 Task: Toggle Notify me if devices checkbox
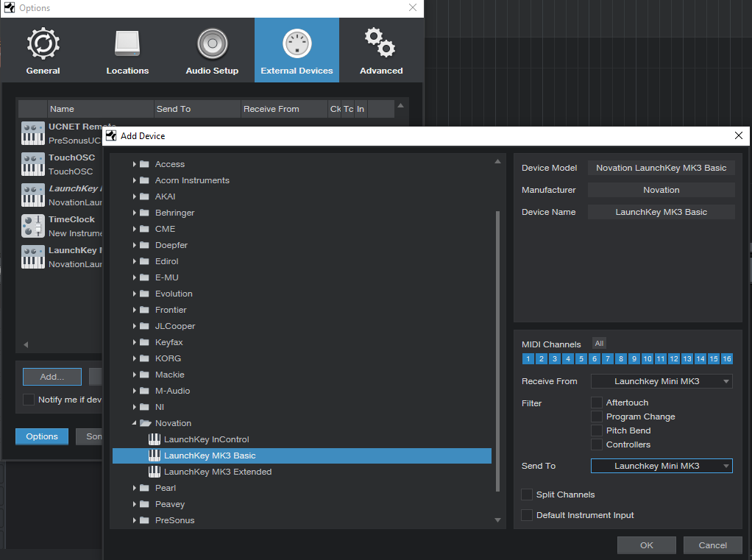pos(29,400)
